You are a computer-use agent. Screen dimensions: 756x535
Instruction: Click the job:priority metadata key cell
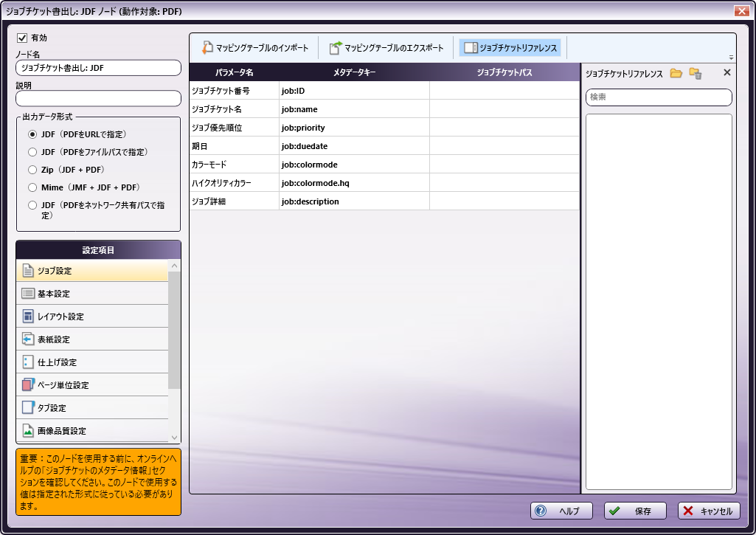pyautogui.click(x=354, y=128)
